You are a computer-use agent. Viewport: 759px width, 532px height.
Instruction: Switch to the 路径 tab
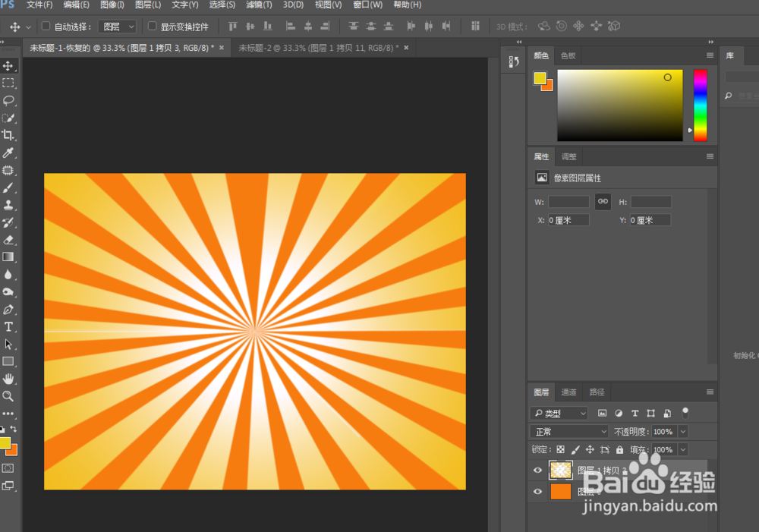[597, 392]
